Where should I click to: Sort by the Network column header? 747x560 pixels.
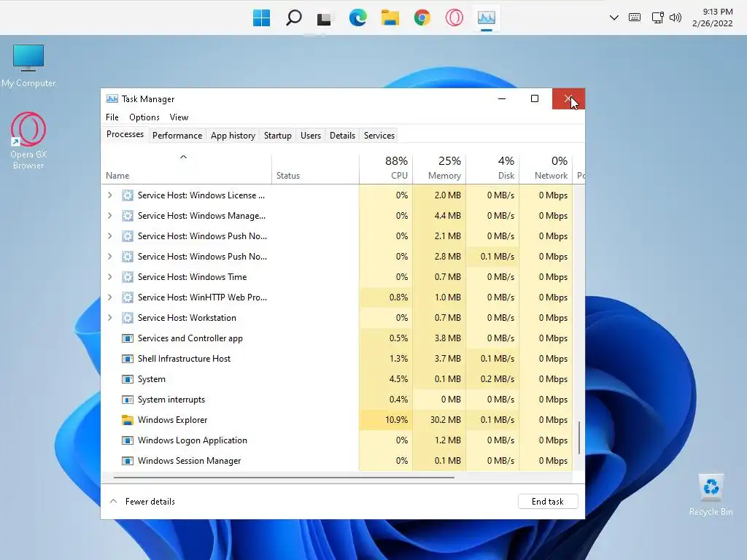click(x=546, y=168)
